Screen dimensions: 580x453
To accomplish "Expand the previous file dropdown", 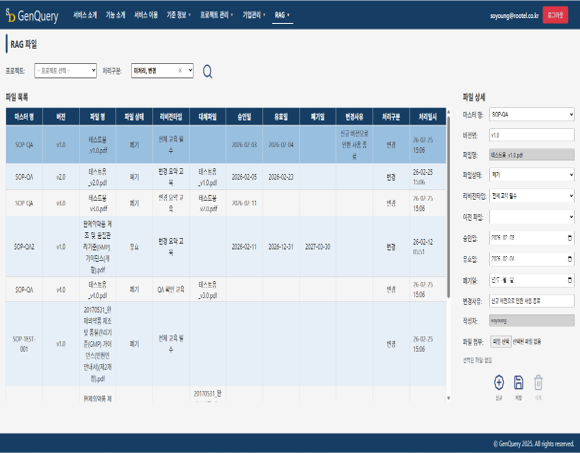I will (532, 217).
